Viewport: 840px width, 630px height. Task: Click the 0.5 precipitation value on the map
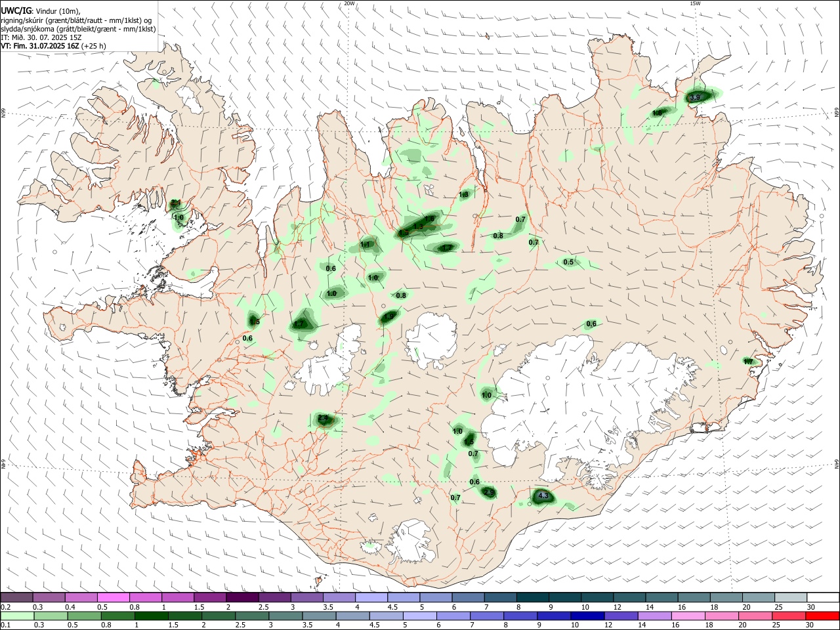pos(568,262)
